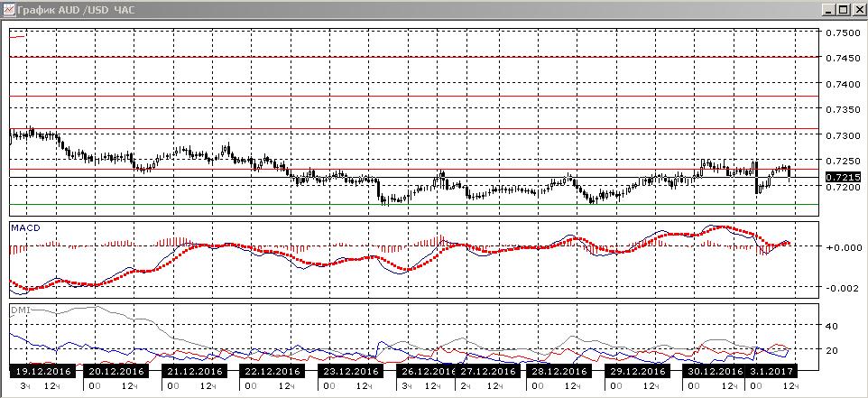Select the 28.12.2016 date marker
Viewport: 868px width, 398px height.
coord(559,371)
